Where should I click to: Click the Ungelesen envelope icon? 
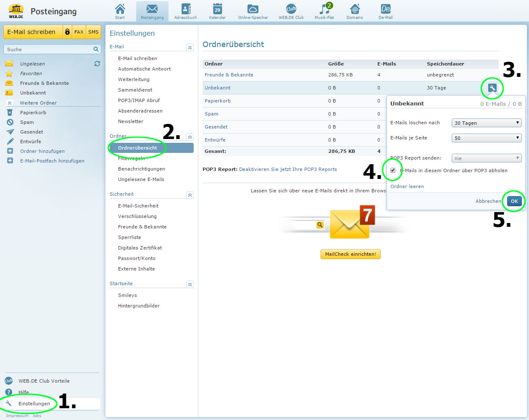9,64
